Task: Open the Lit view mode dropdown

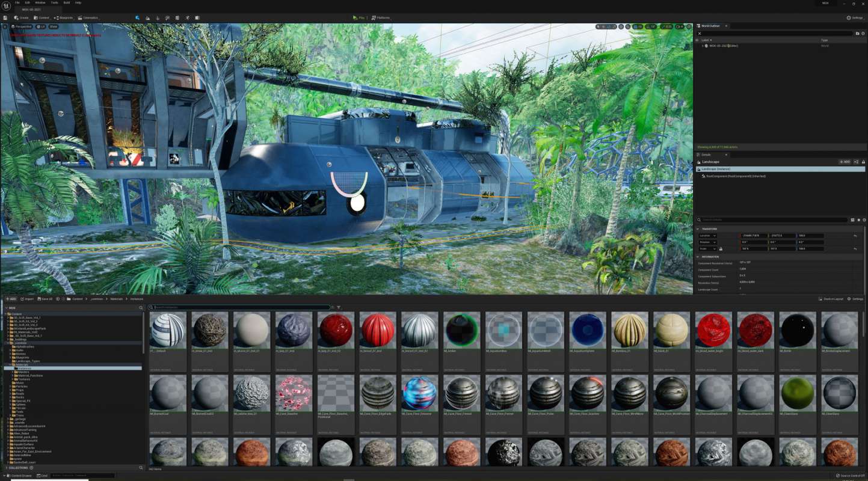Action: coord(41,26)
